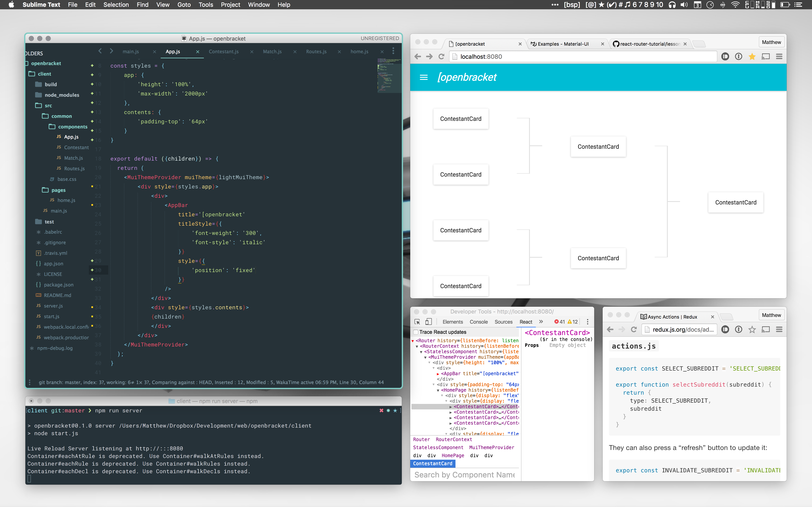Toggle the DevTools device toolbar icon

tap(428, 322)
